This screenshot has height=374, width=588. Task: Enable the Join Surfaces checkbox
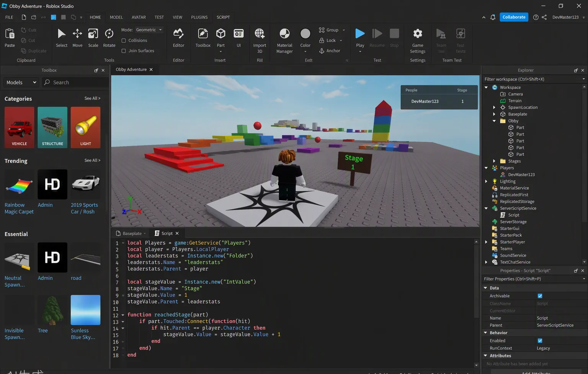pos(124,51)
